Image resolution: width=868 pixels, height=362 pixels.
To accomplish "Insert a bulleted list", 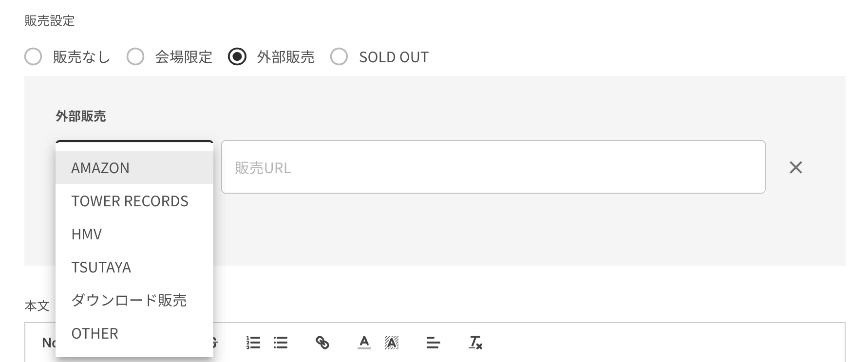I will click(x=281, y=343).
